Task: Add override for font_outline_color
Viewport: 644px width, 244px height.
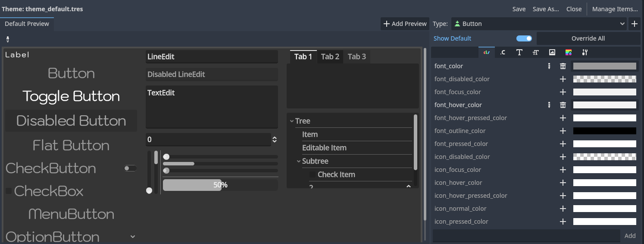Action: pos(563,131)
